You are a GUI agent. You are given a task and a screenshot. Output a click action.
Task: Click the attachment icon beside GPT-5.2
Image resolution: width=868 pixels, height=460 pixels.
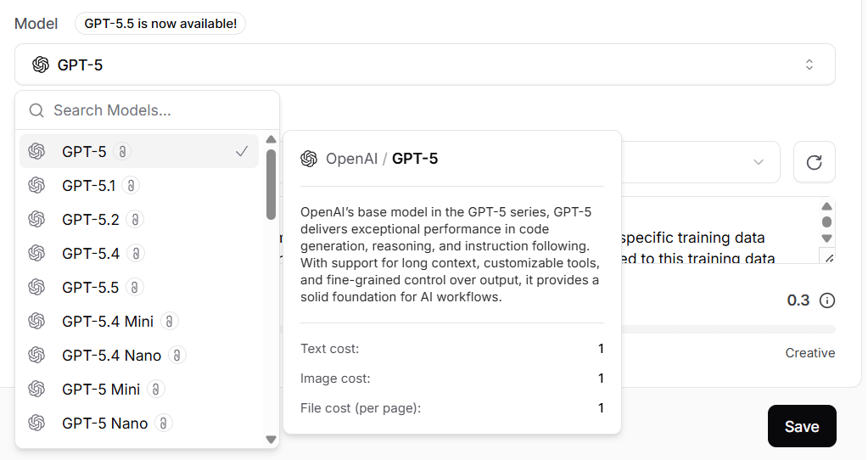(135, 219)
